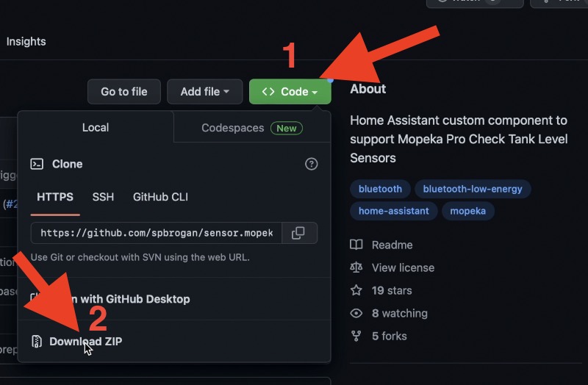Select the Codespaces tab
Image resolution: width=588 pixels, height=385 pixels.
coord(252,128)
